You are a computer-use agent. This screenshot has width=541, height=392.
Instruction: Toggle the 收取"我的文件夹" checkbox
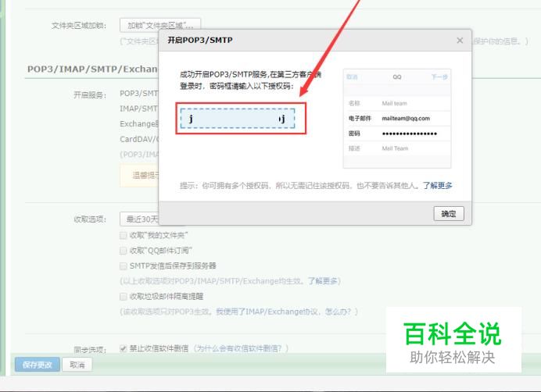[124, 236]
